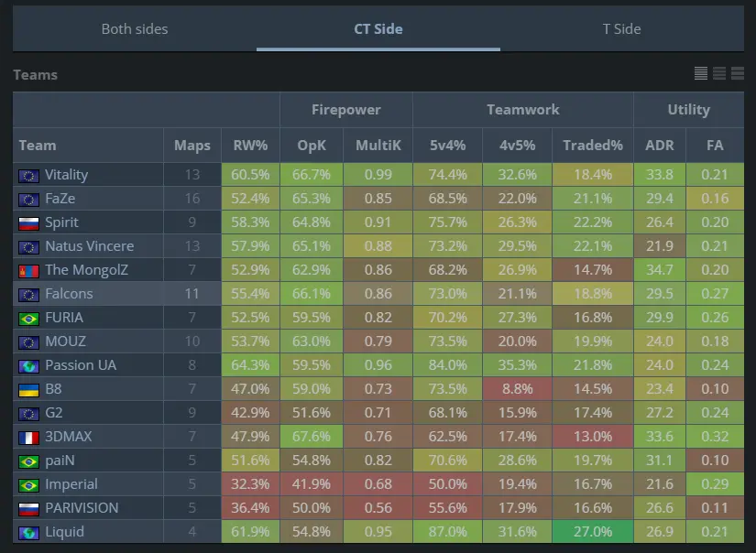Screen dimensions: 756x553
Task: Select medium row density view
Action: click(x=719, y=73)
